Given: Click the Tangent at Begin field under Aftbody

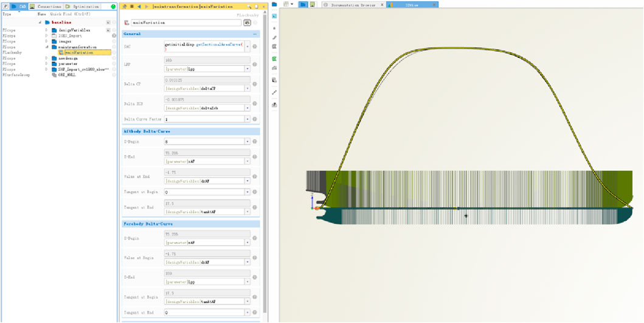Looking at the screenshot, I should pos(204,192).
